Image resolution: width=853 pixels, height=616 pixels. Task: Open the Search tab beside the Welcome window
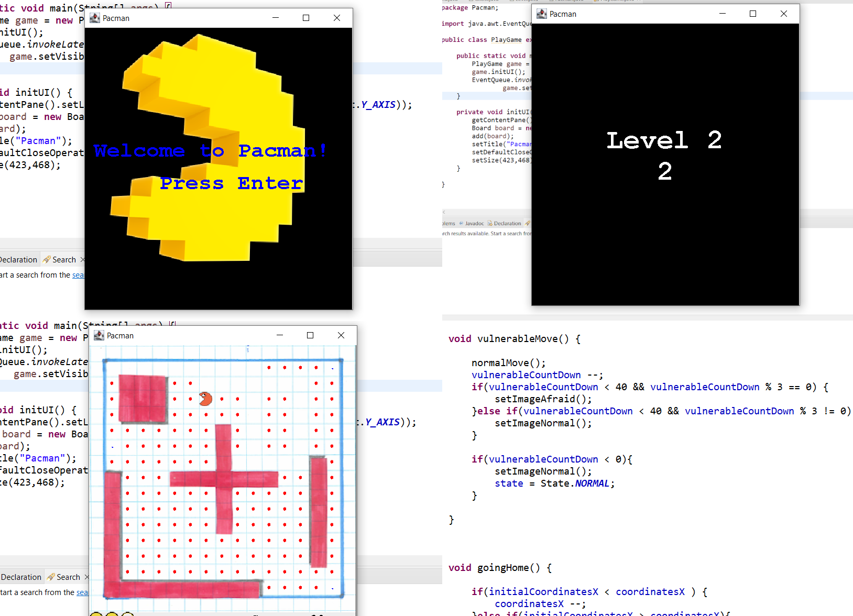64,260
